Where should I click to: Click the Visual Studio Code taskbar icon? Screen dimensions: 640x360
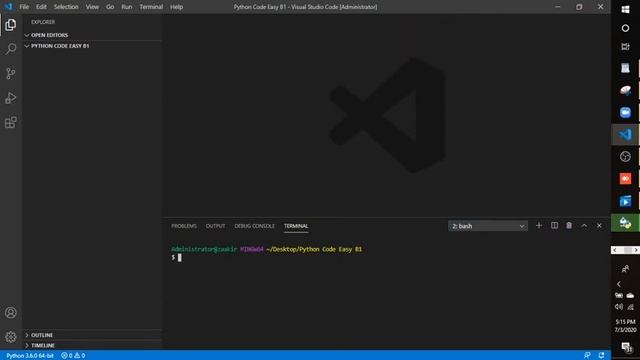click(625, 134)
